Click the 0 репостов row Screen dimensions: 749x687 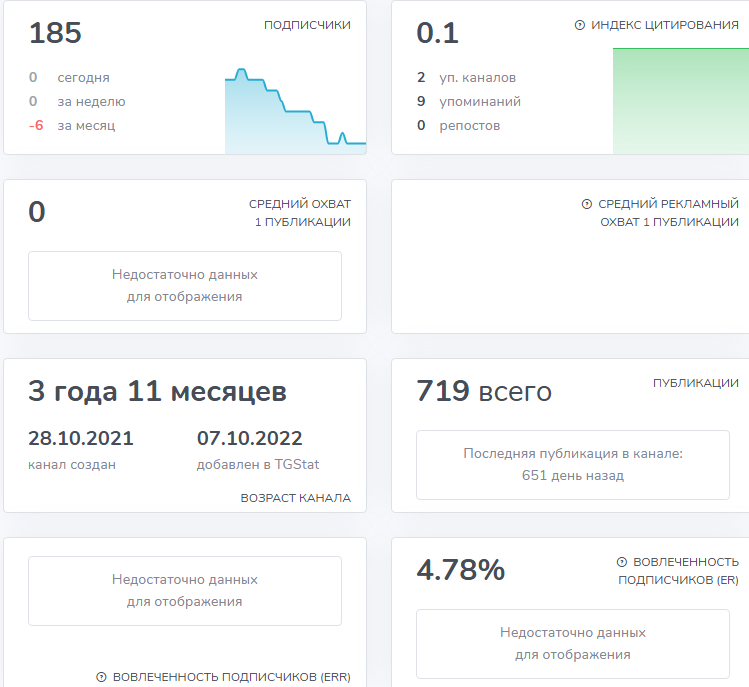click(458, 126)
